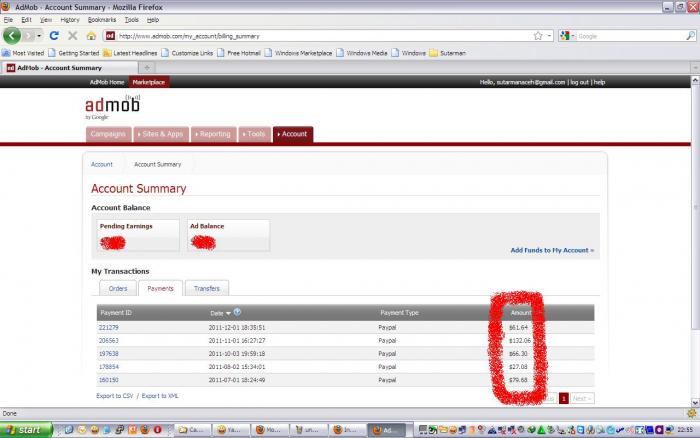This screenshot has height=438, width=700.
Task: Click the Export to XML link
Action: (x=160, y=396)
